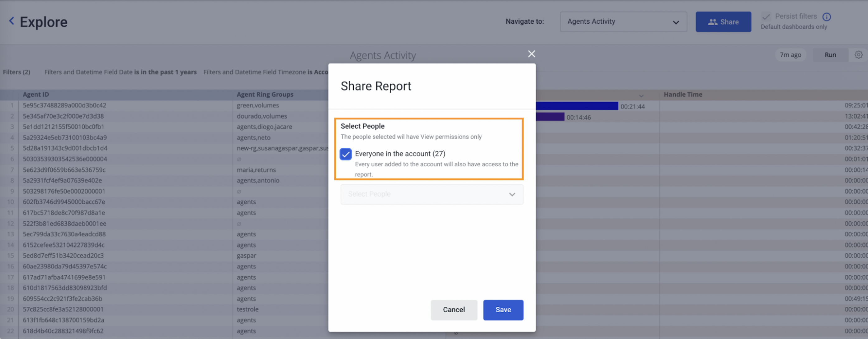This screenshot has width=868, height=339.
Task: View the Persist filters info icon
Action: 827,17
